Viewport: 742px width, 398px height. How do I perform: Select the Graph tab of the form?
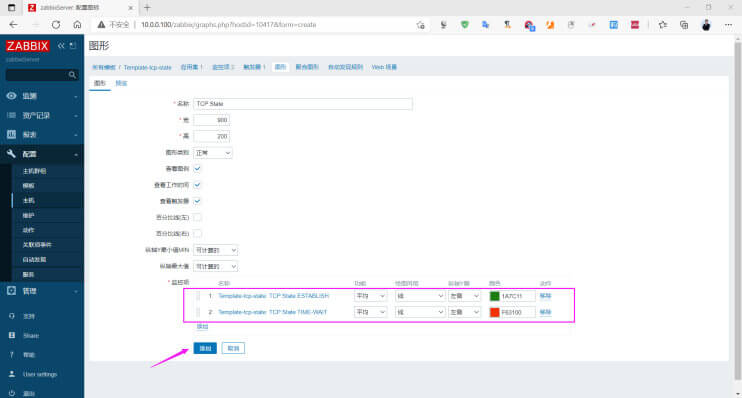pyautogui.click(x=100, y=83)
